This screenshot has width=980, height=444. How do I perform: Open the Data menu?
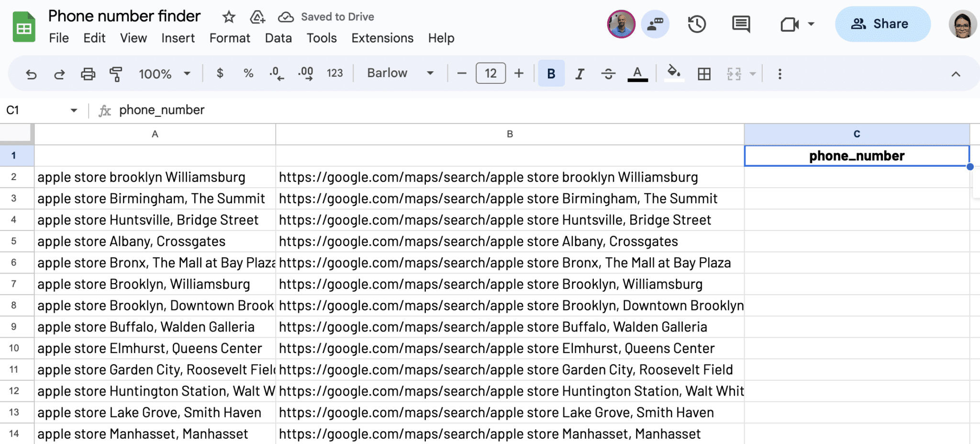pos(278,38)
